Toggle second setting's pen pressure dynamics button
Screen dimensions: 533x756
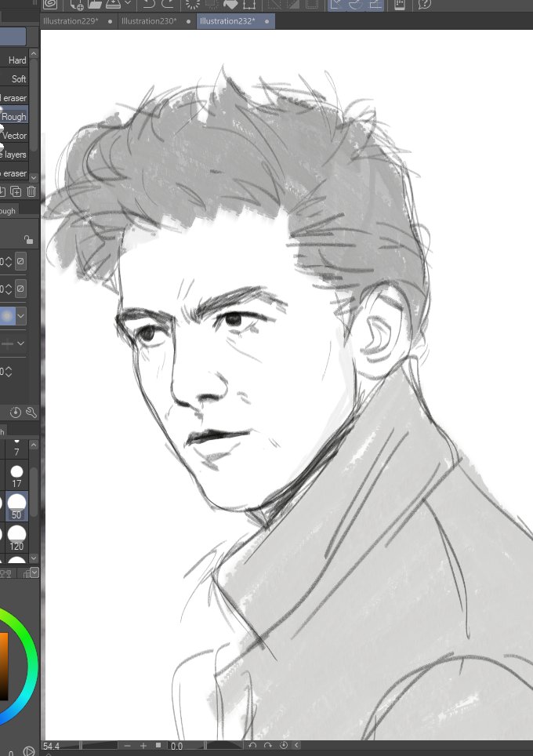20,289
